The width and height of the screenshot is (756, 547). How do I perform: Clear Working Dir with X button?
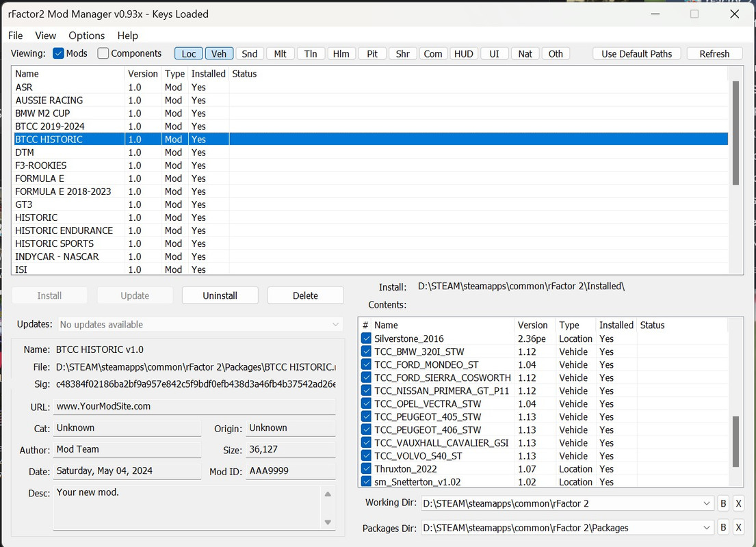pos(738,503)
